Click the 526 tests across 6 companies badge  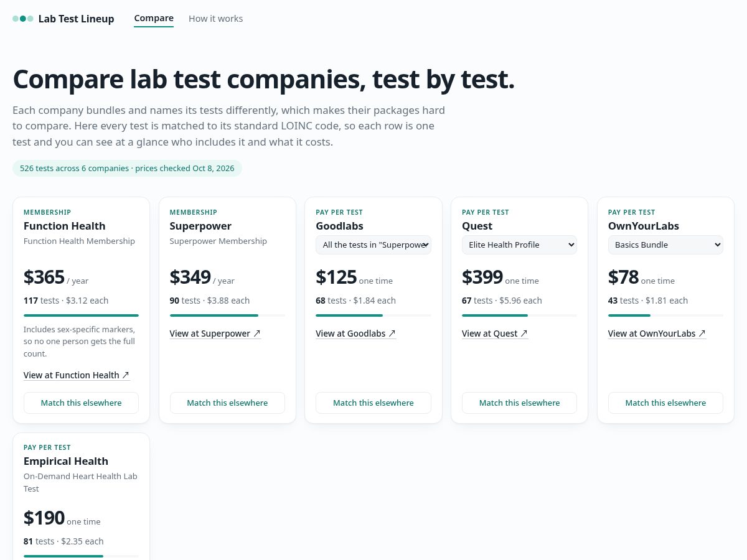pos(127,168)
